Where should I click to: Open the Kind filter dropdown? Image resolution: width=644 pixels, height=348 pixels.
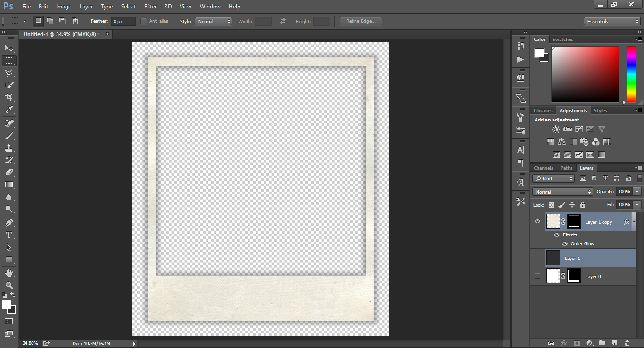click(x=553, y=178)
